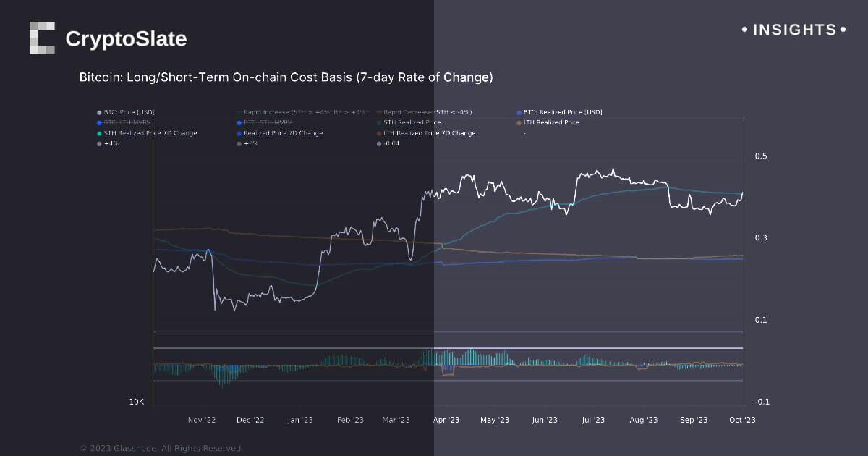This screenshot has height=456, width=868.
Task: Click the CryptoSlate logo icon
Action: (42, 38)
